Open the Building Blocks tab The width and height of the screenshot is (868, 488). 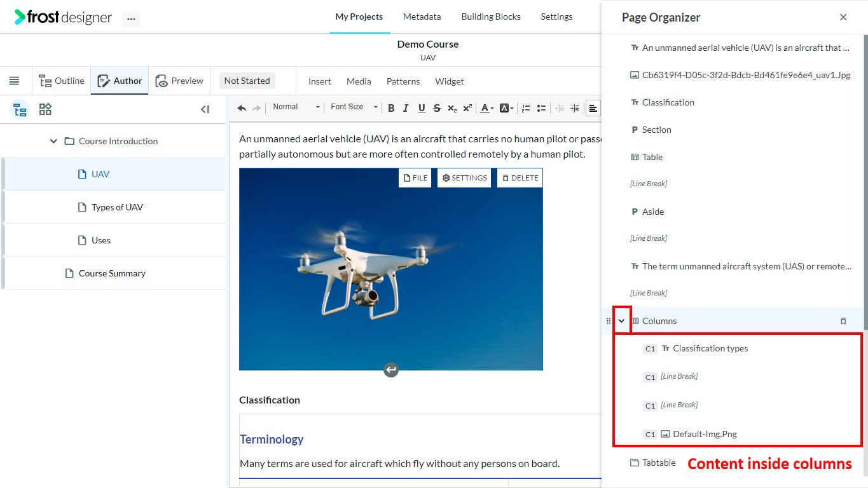491,17
